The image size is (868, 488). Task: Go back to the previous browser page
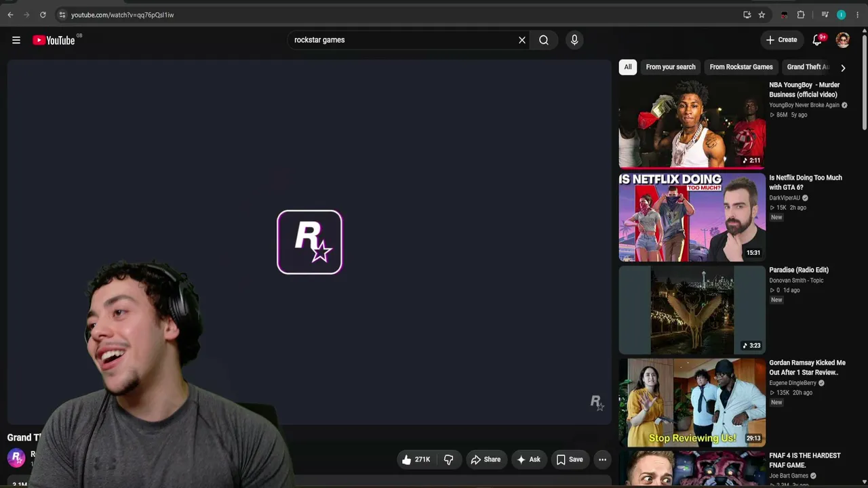(10, 14)
